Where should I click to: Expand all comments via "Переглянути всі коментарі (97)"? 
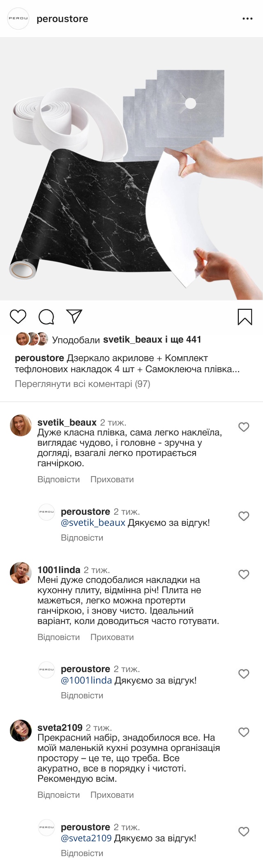[x=83, y=384]
